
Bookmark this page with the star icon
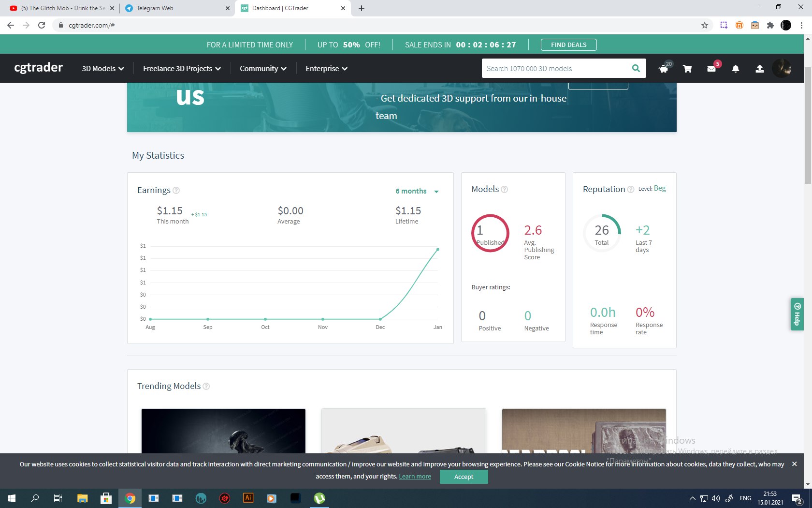click(x=705, y=25)
